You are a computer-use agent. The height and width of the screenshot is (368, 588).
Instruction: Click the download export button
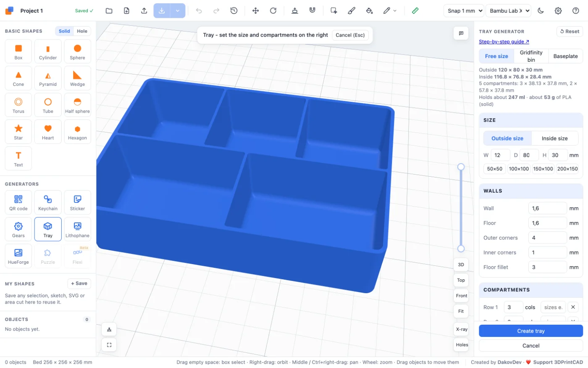point(162,11)
